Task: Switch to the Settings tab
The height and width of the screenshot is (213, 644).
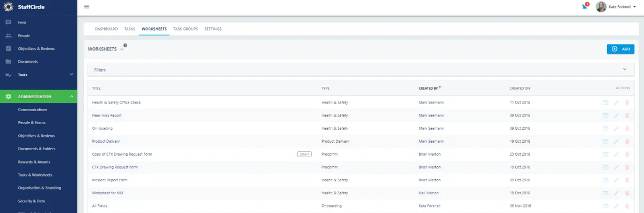Action: click(213, 29)
